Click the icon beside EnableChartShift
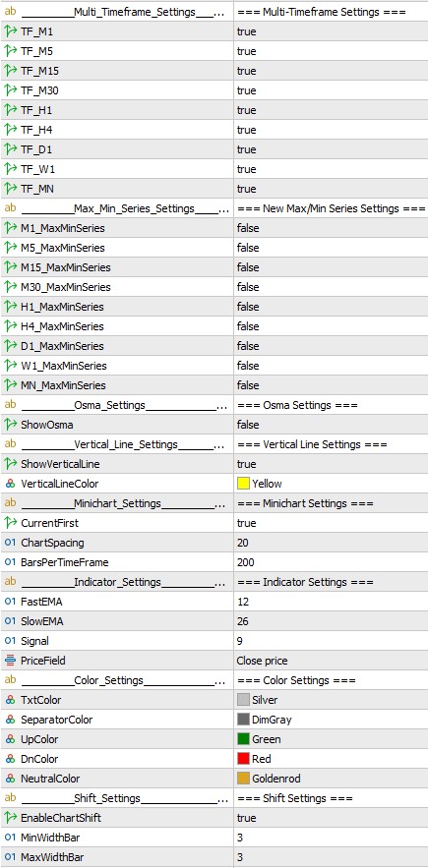 tap(10, 818)
